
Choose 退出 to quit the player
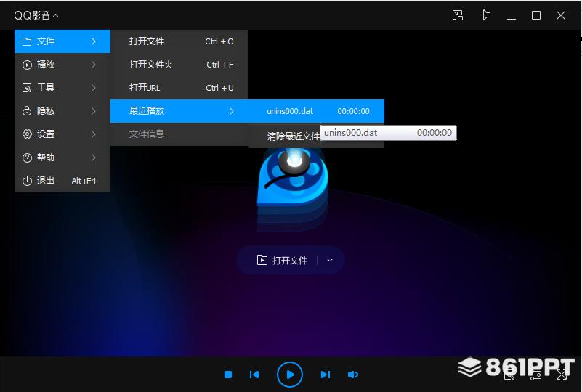click(x=62, y=181)
